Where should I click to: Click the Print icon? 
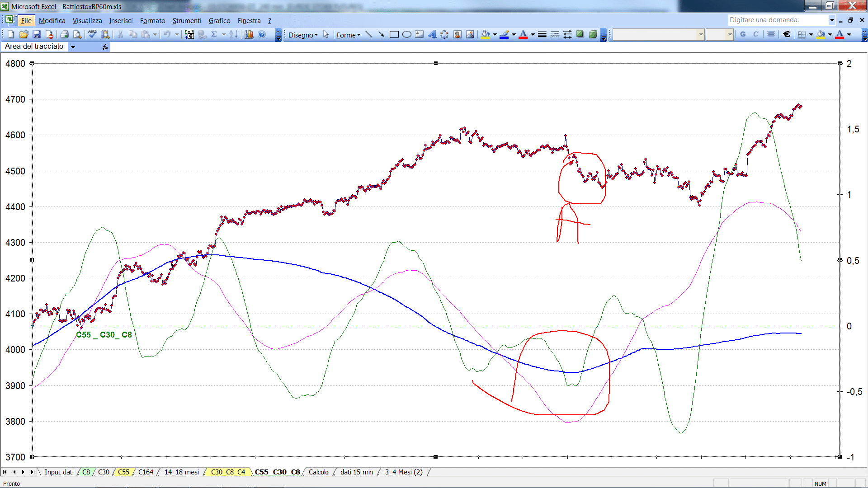[64, 34]
